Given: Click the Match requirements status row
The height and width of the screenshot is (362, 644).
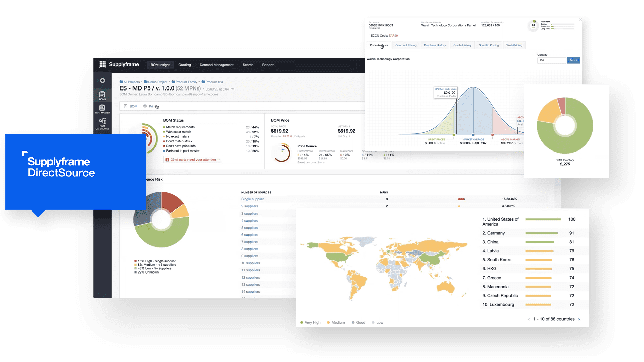Looking at the screenshot, I should [x=211, y=127].
